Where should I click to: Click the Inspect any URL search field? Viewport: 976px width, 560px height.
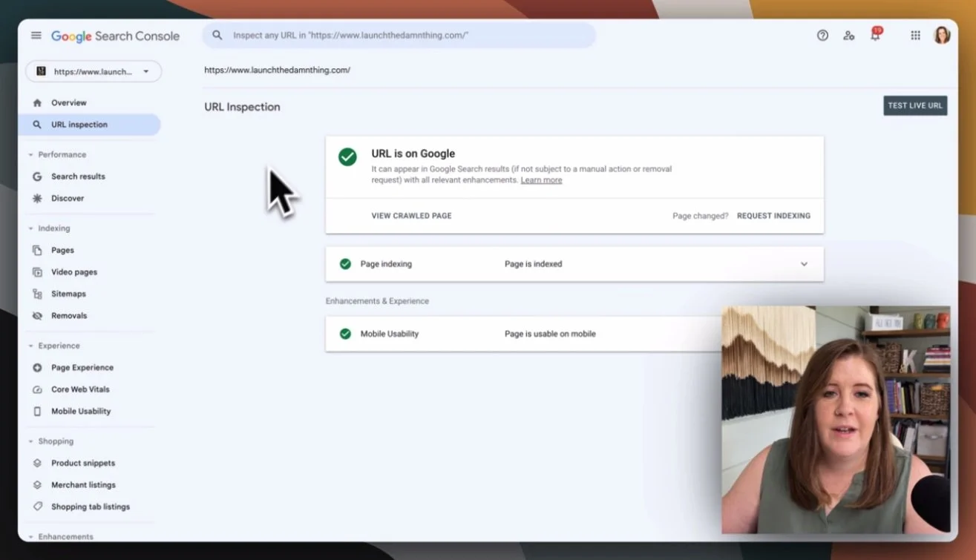[x=399, y=35]
